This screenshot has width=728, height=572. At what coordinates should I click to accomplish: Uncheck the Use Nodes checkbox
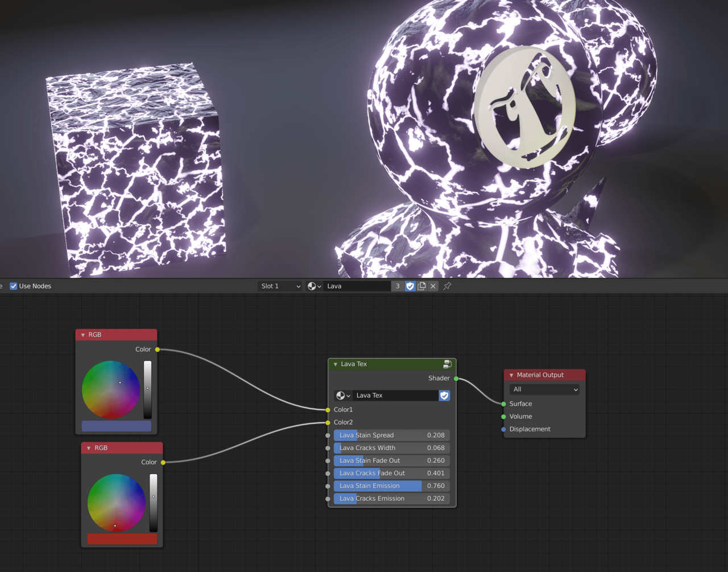pyautogui.click(x=14, y=286)
